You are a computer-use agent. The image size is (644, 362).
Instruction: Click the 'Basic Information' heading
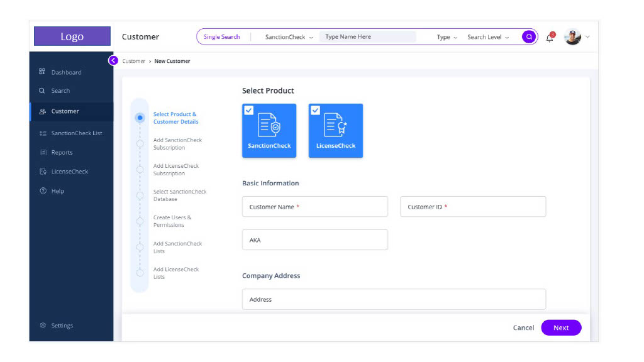click(270, 183)
